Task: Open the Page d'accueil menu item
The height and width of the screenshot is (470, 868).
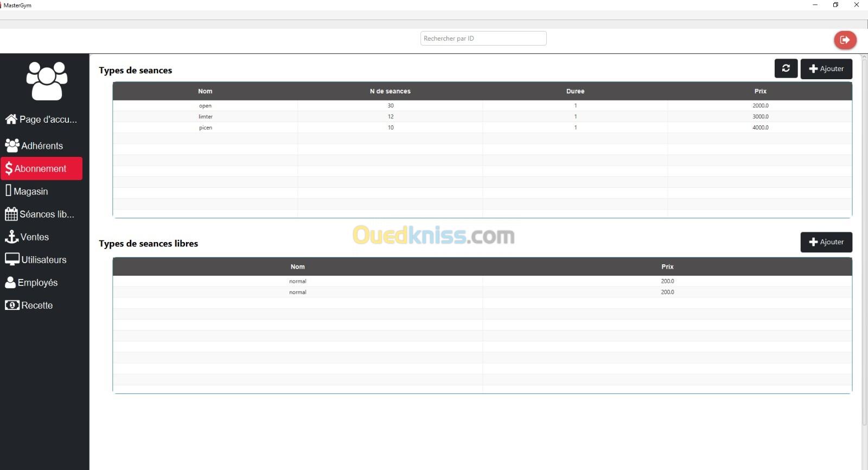Action: 42,119
